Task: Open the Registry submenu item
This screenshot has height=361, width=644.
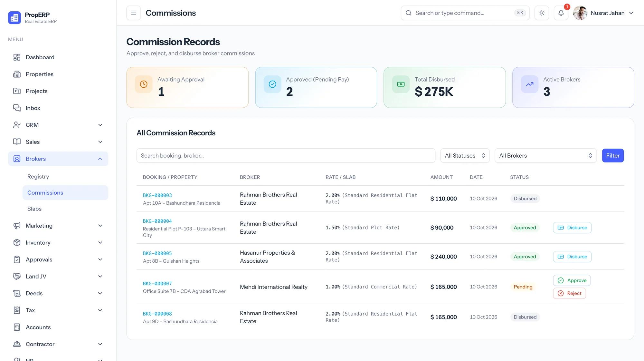Action: click(65, 177)
